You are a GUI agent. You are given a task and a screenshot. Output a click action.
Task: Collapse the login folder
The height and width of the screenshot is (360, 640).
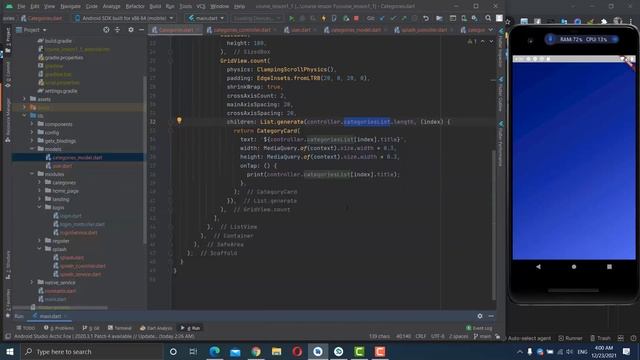(x=40, y=207)
